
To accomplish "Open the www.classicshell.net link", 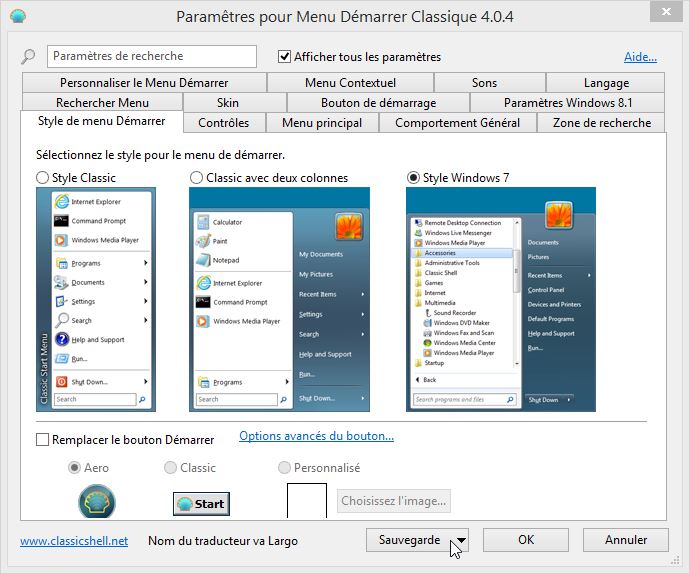I will pyautogui.click(x=74, y=541).
